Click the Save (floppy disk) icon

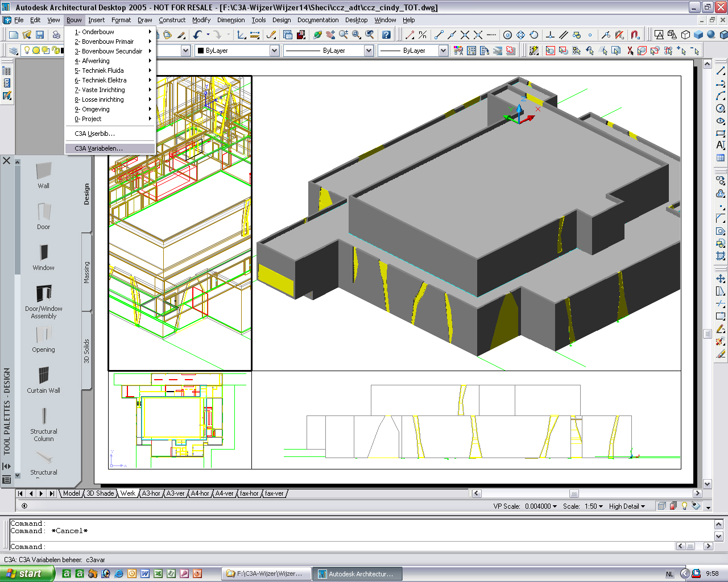click(40, 35)
